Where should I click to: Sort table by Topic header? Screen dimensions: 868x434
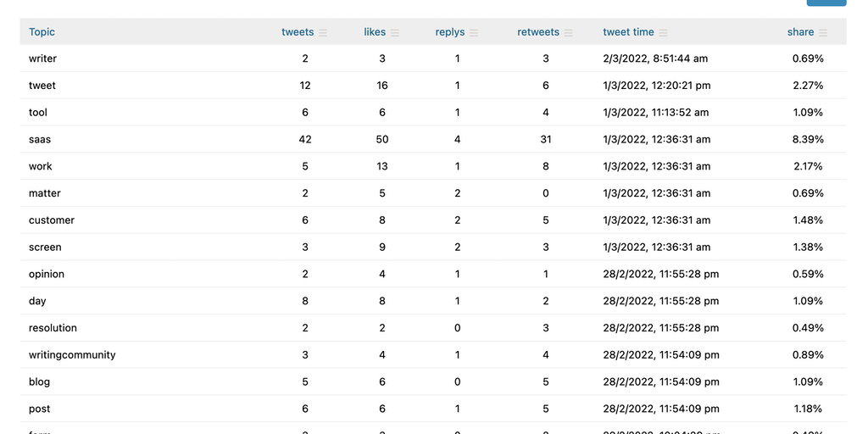pyautogui.click(x=42, y=32)
